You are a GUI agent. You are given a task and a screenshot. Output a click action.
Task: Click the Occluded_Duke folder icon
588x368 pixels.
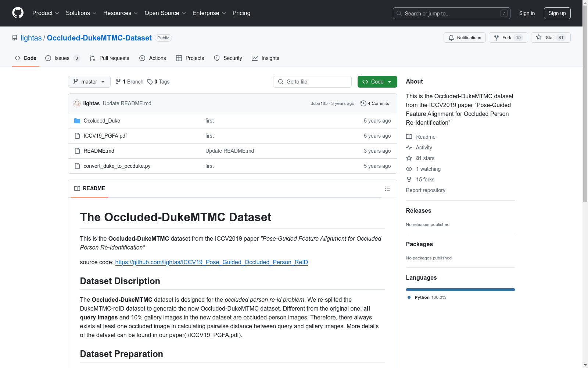[77, 121]
